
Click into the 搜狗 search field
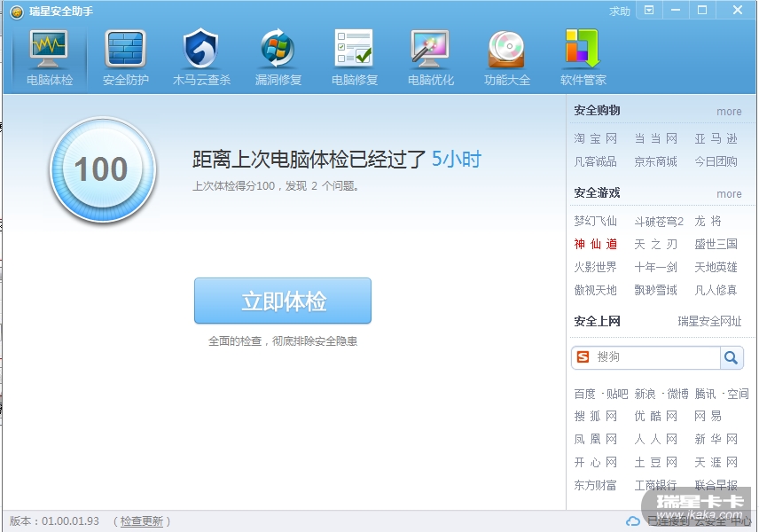tap(657, 357)
